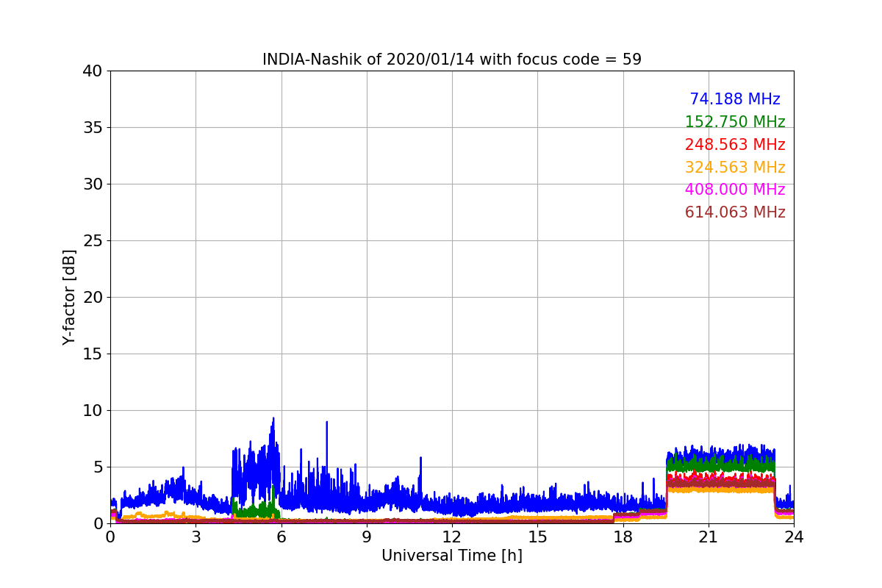This screenshot has height=588, width=882.
Task: Click the x-axis tick label 12
Action: click(452, 537)
